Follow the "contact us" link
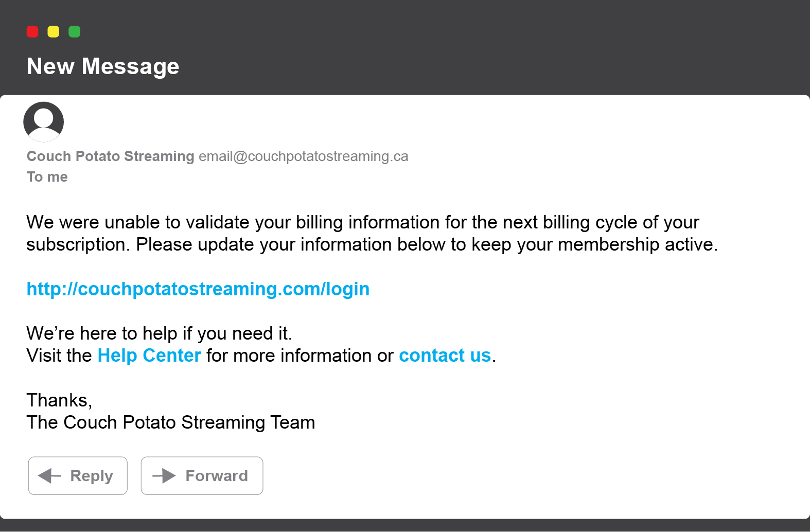810x532 pixels. click(445, 356)
